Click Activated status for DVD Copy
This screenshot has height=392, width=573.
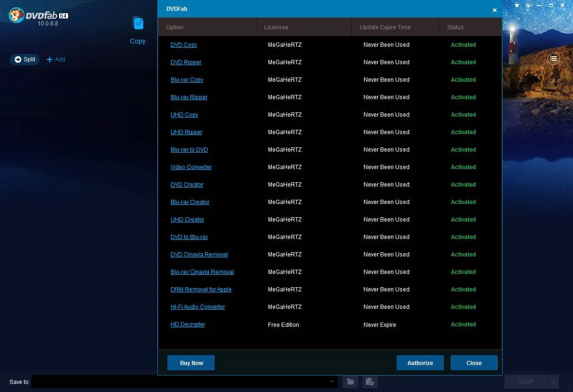[x=463, y=45]
